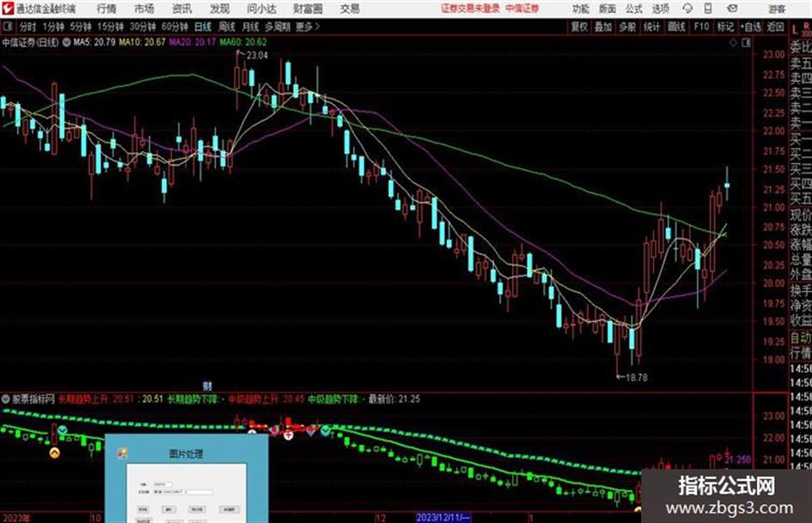Screen dimensions: 812x523
Task: Click the 自动 label in right panel
Action: [800, 338]
